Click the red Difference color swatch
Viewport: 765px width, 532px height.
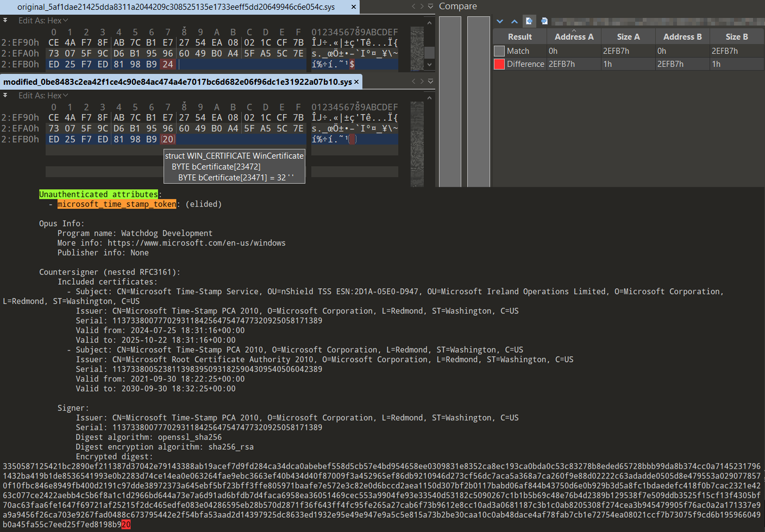(x=499, y=64)
